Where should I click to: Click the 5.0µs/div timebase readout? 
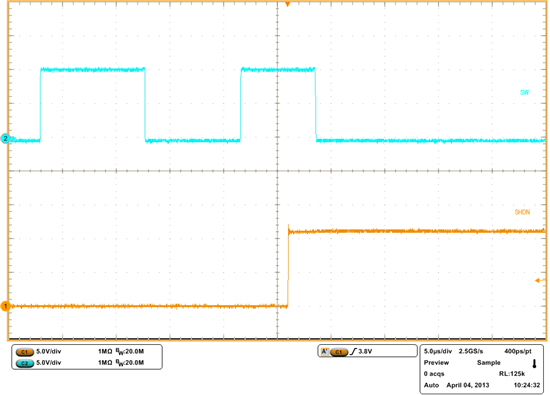click(438, 351)
